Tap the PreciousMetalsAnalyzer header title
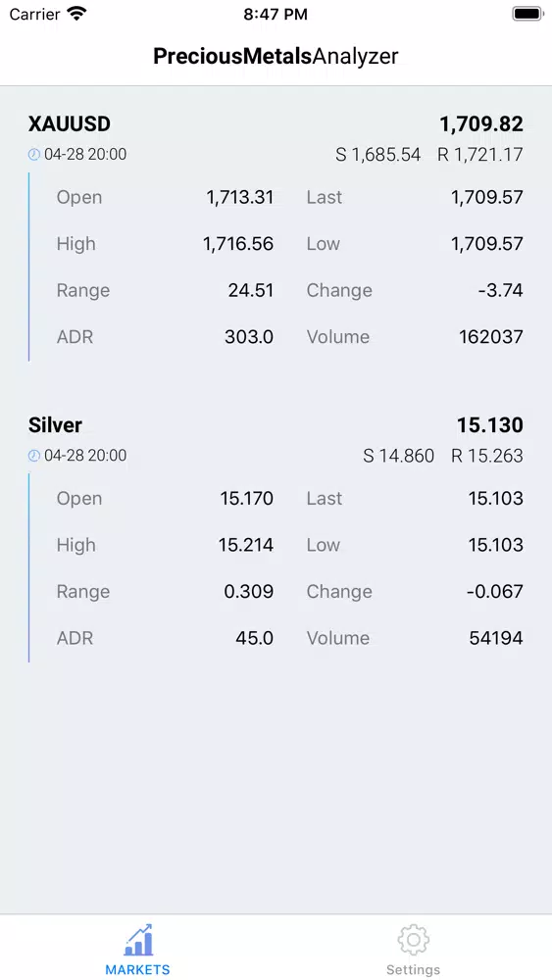 tap(276, 56)
